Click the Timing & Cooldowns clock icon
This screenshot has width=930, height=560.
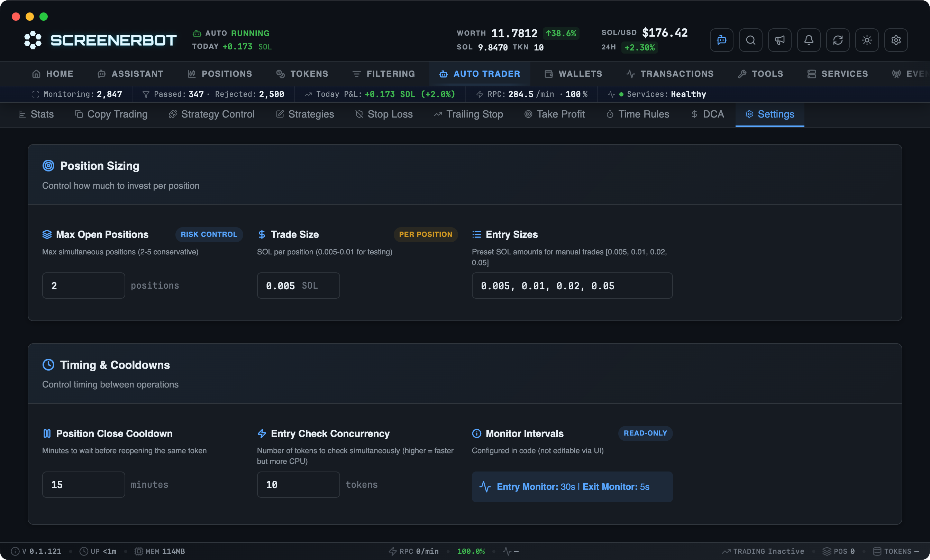point(48,365)
